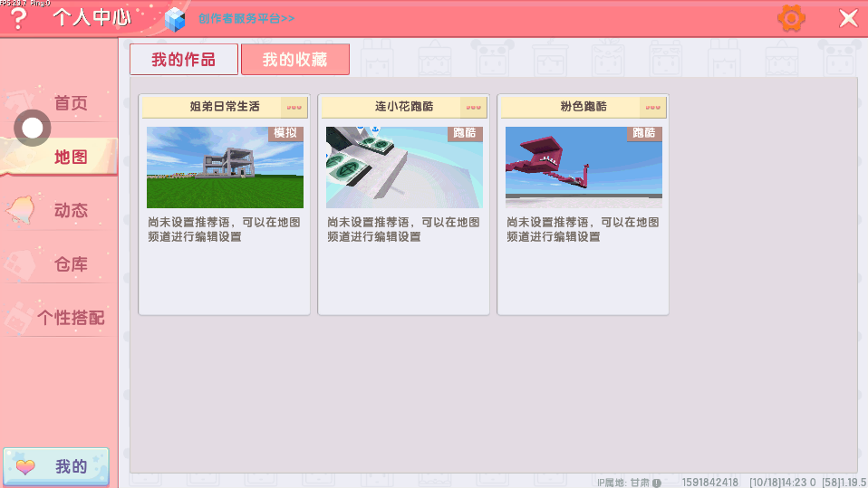Select the 我的收藏 tab
The height and width of the screenshot is (488, 868).
294,60
